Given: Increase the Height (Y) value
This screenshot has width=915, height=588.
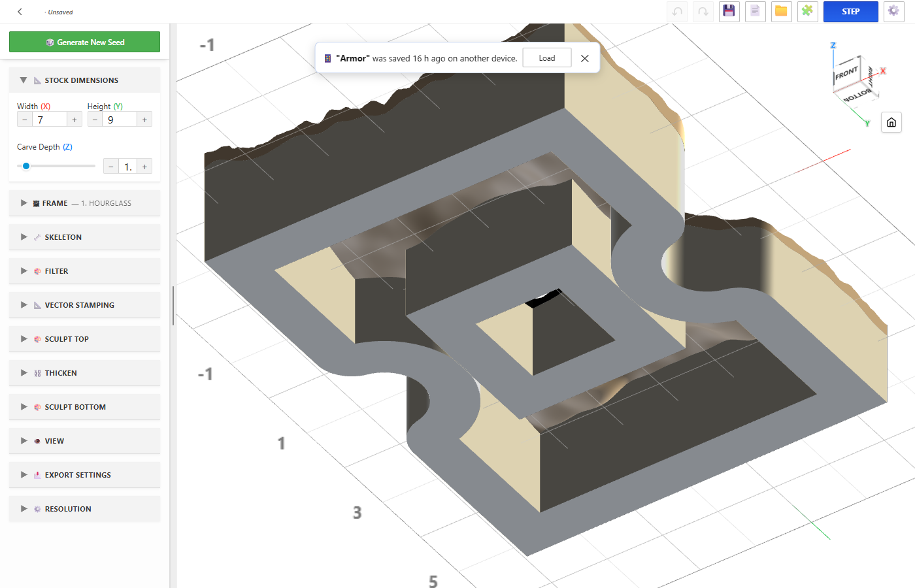Looking at the screenshot, I should click(x=144, y=120).
